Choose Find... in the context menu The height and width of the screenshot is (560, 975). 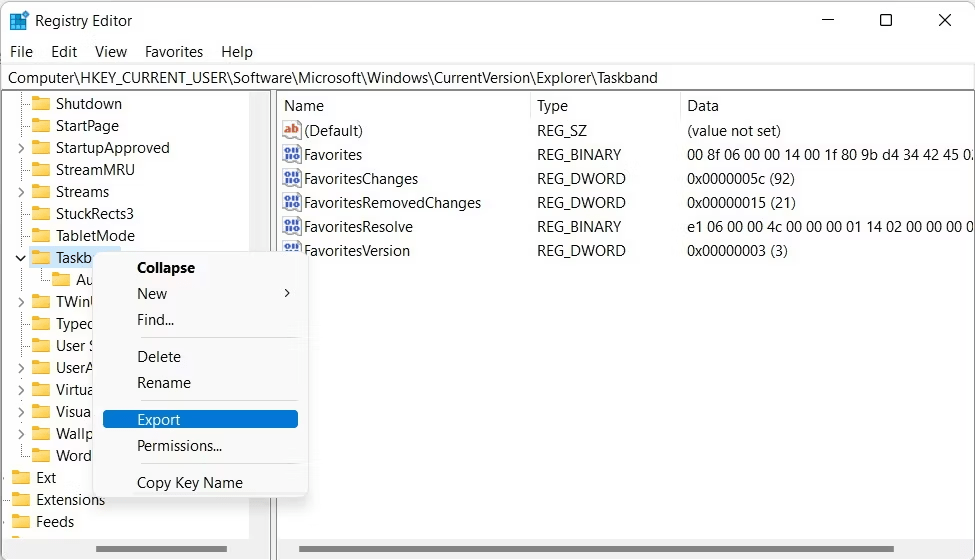200,320
